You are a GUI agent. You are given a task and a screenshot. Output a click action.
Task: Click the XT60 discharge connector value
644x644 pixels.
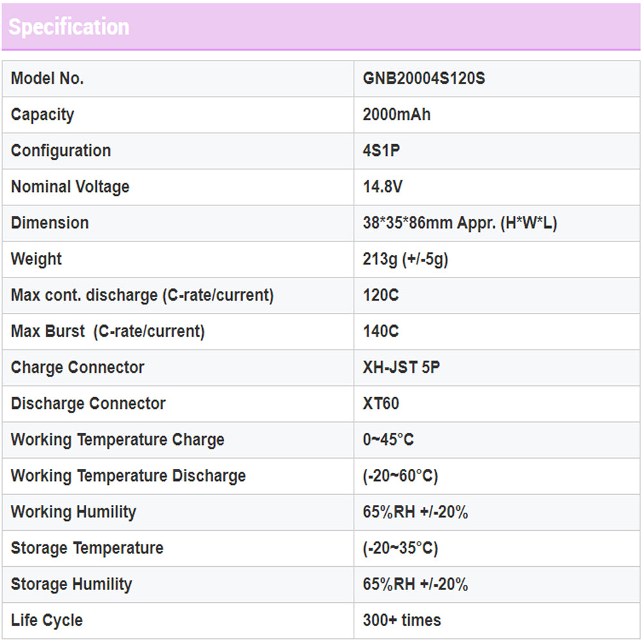381,404
